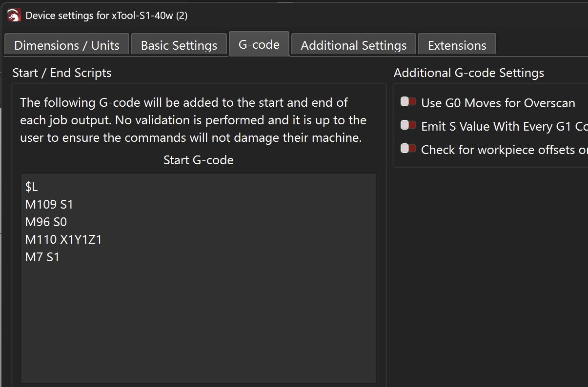Click the Start / End Scripts heading
The height and width of the screenshot is (387, 588).
click(62, 73)
